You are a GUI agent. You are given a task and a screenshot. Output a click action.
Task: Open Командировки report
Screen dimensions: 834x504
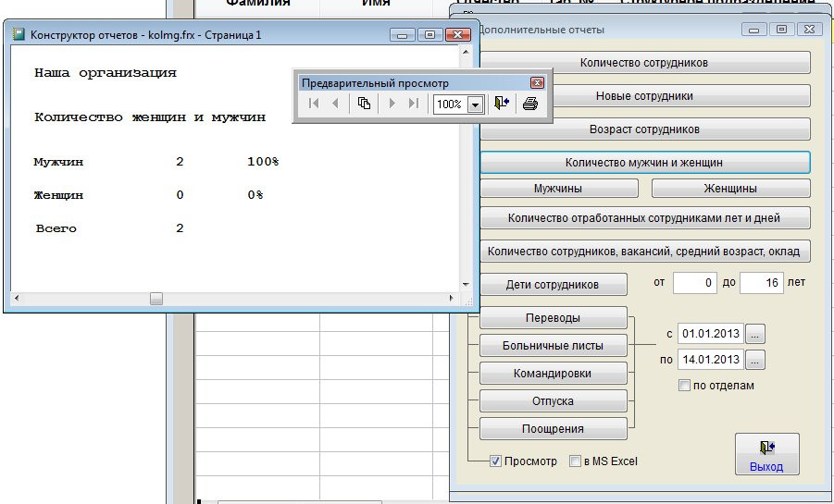[553, 374]
